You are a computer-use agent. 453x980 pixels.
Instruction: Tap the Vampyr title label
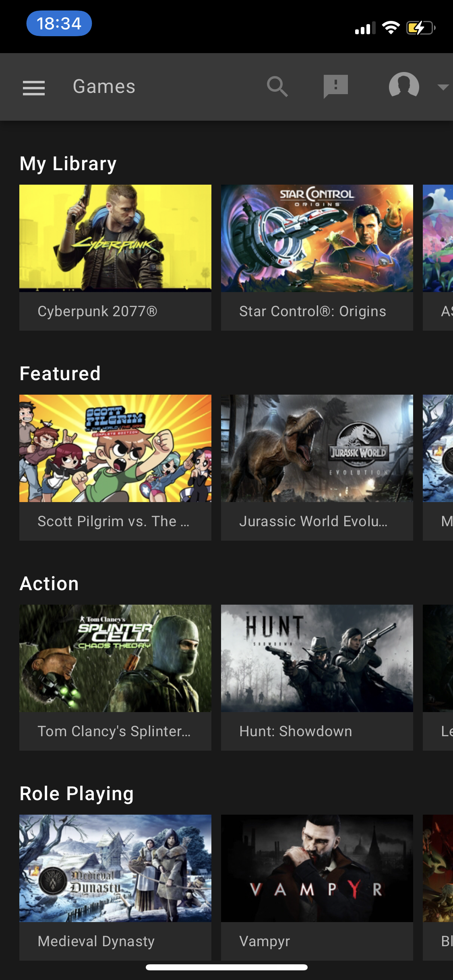[x=265, y=941]
